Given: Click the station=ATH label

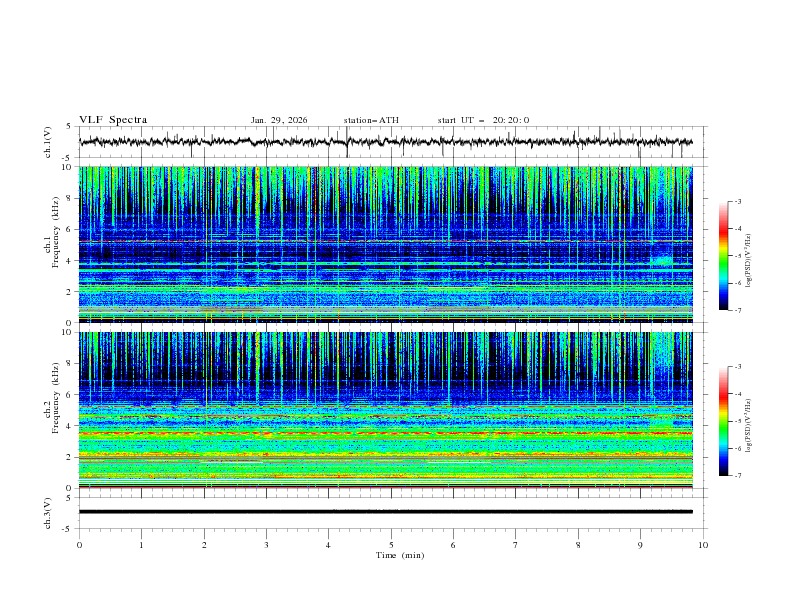Looking at the screenshot, I should click(x=371, y=120).
